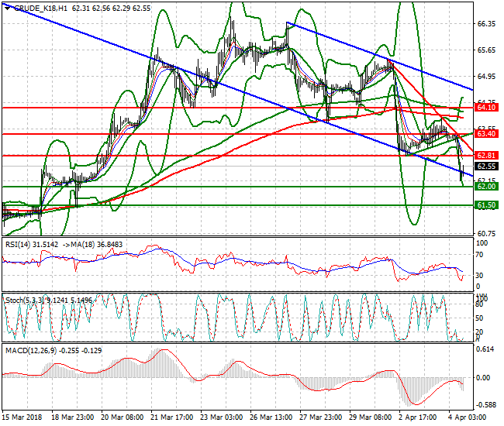Click the 65.65 price axis value

pyautogui.click(x=486, y=50)
